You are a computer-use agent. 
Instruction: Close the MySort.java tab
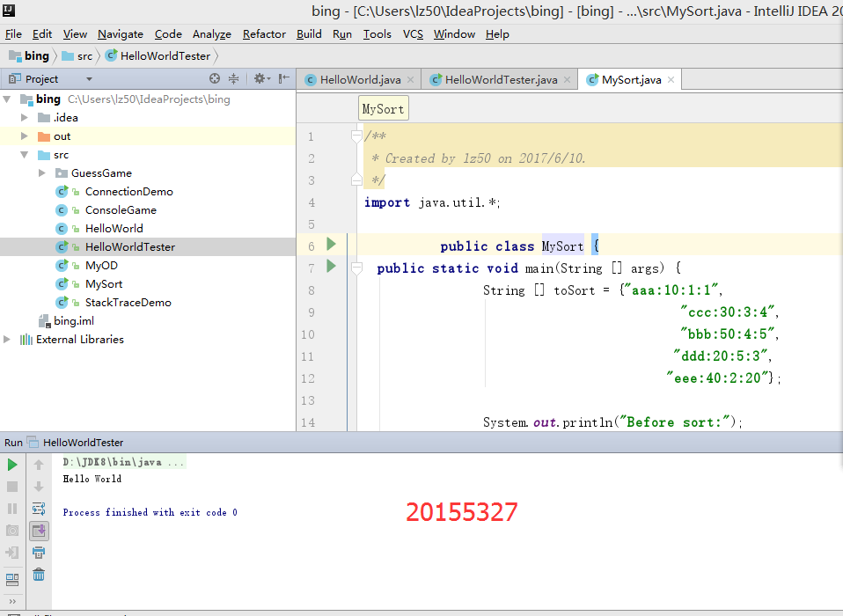(x=671, y=79)
